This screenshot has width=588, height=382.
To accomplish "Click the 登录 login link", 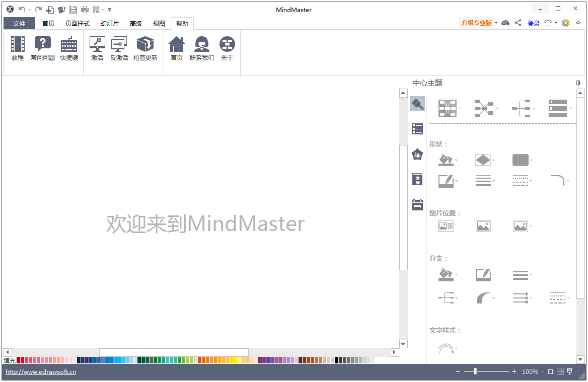I will click(533, 23).
